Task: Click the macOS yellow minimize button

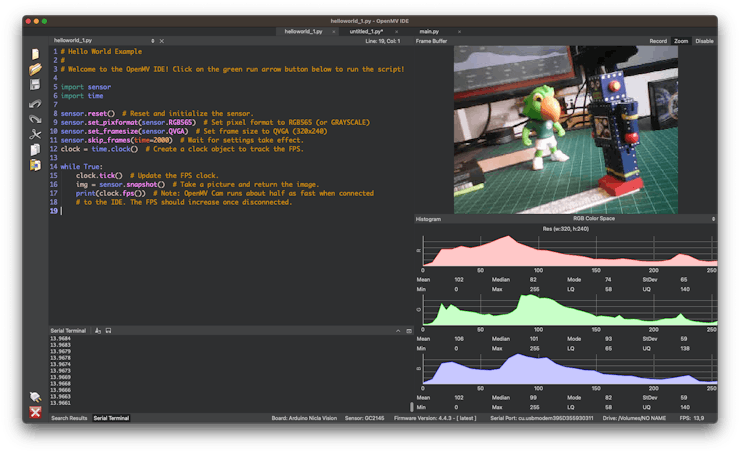Action: pos(36,21)
